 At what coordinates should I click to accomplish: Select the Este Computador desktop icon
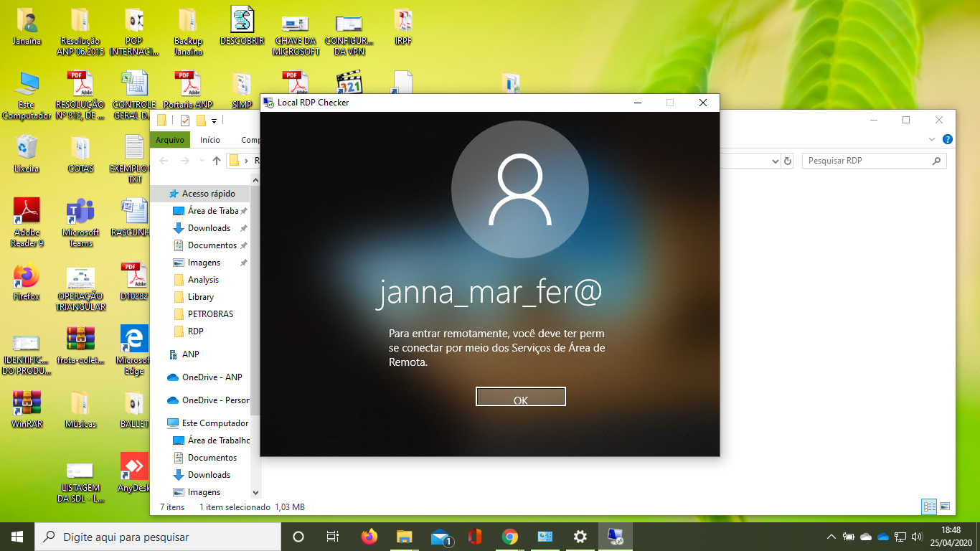[27, 95]
